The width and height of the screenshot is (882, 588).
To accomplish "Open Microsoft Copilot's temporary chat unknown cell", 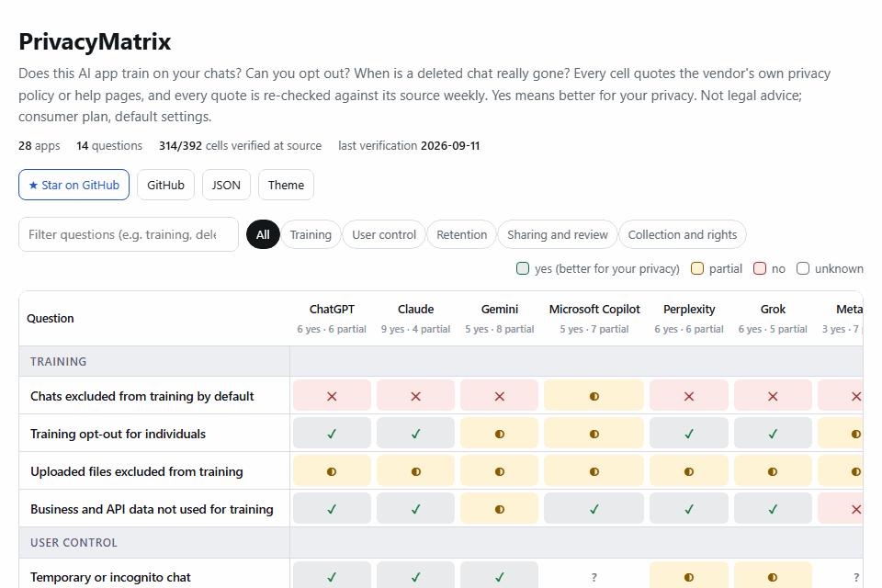I will point(594,576).
